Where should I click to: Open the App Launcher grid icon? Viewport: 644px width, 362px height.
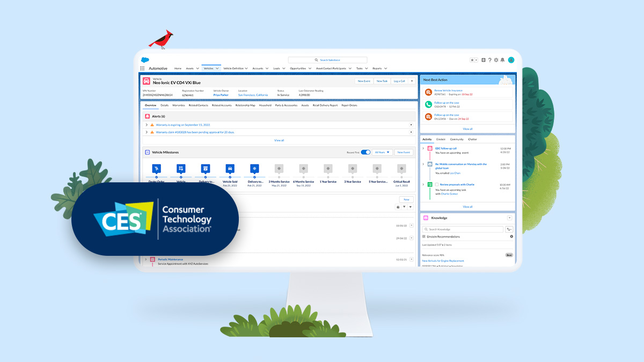click(x=142, y=68)
